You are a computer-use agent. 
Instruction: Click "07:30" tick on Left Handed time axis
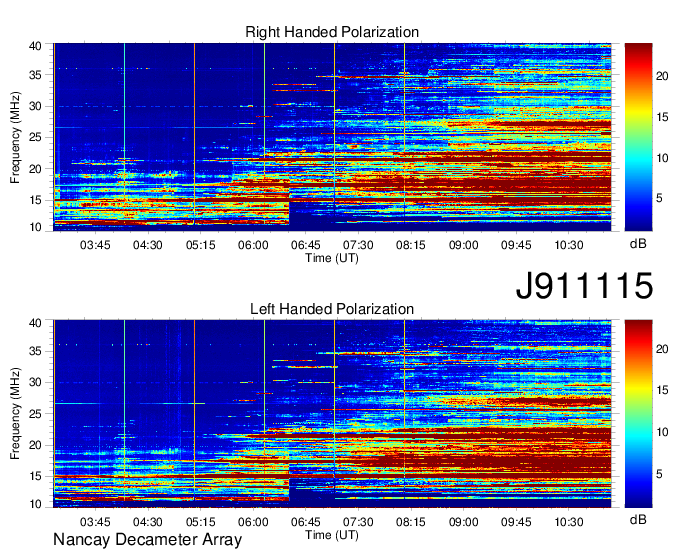pos(358,522)
